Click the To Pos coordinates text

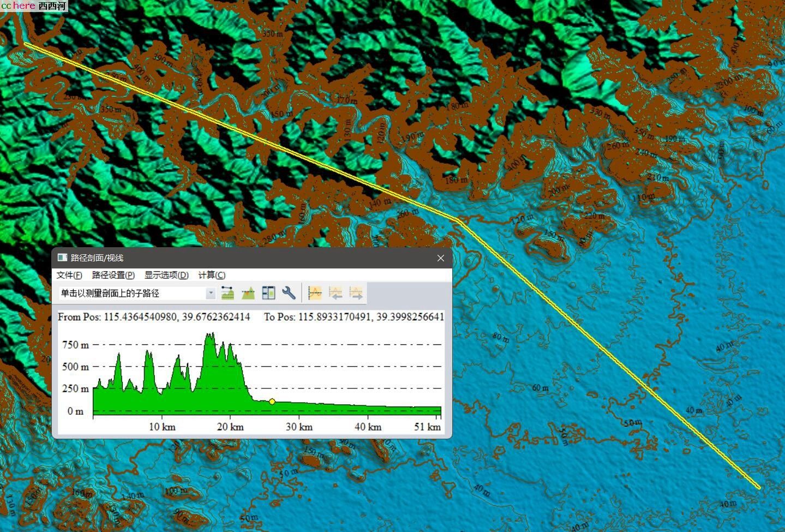click(354, 317)
